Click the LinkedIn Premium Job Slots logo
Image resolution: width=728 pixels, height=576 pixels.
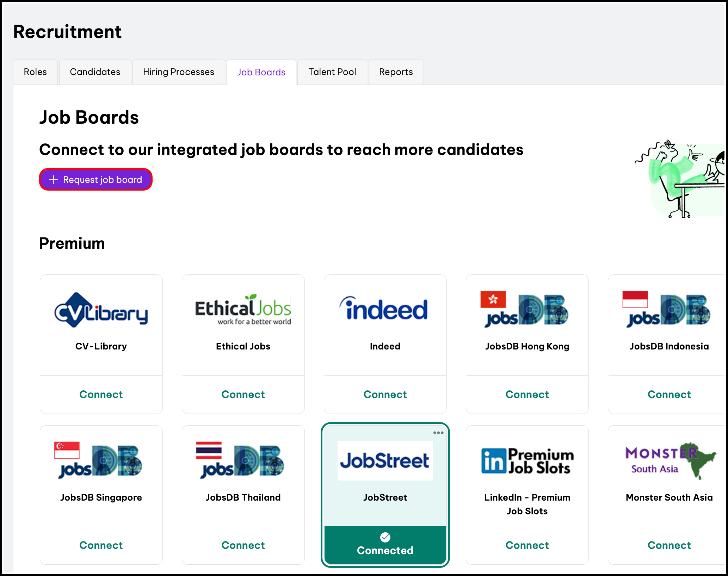[527, 461]
